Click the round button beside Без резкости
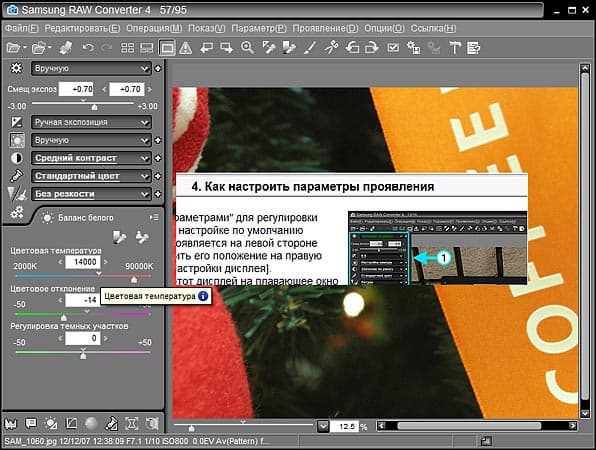Viewport: 596px width, 450px height. (x=158, y=194)
